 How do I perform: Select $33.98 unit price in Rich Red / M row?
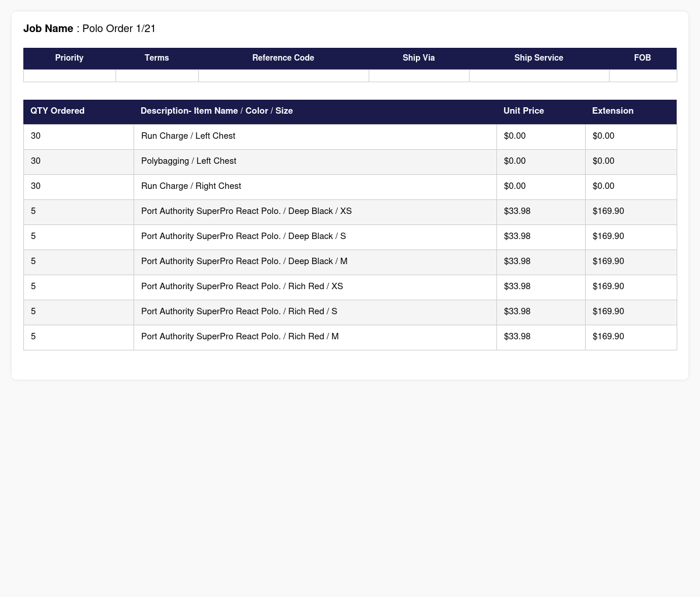point(517,336)
